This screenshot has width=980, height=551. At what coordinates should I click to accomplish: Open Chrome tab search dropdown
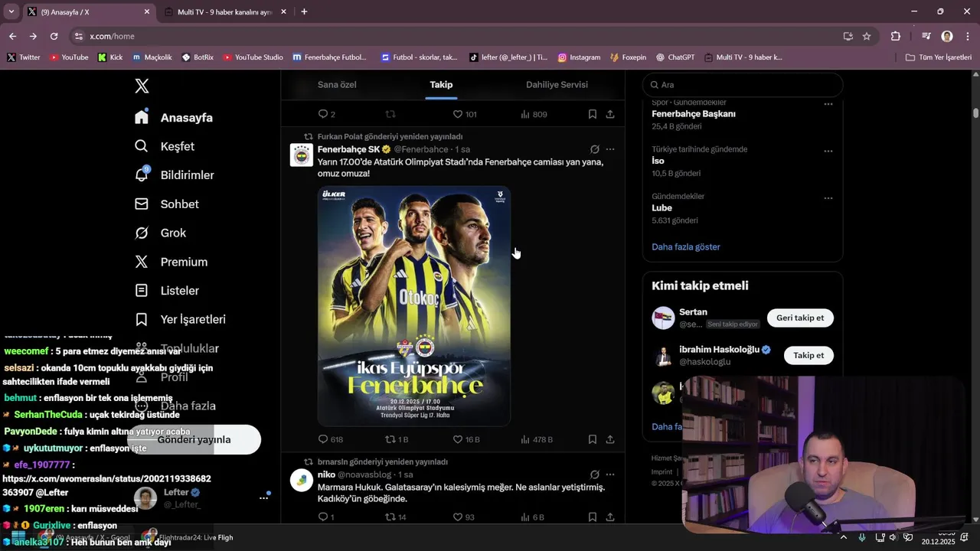coord(11,11)
